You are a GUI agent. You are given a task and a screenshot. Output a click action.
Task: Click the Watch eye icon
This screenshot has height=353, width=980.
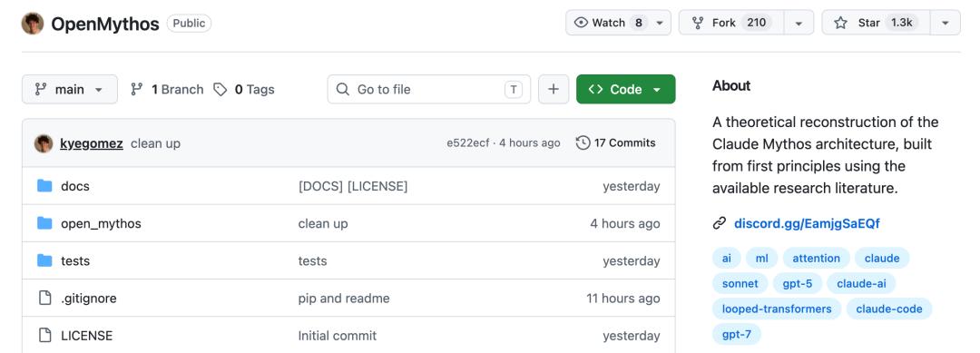tap(581, 23)
